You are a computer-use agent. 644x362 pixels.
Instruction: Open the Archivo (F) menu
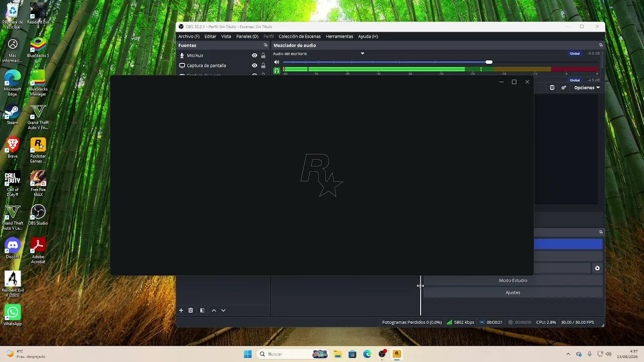coord(189,36)
